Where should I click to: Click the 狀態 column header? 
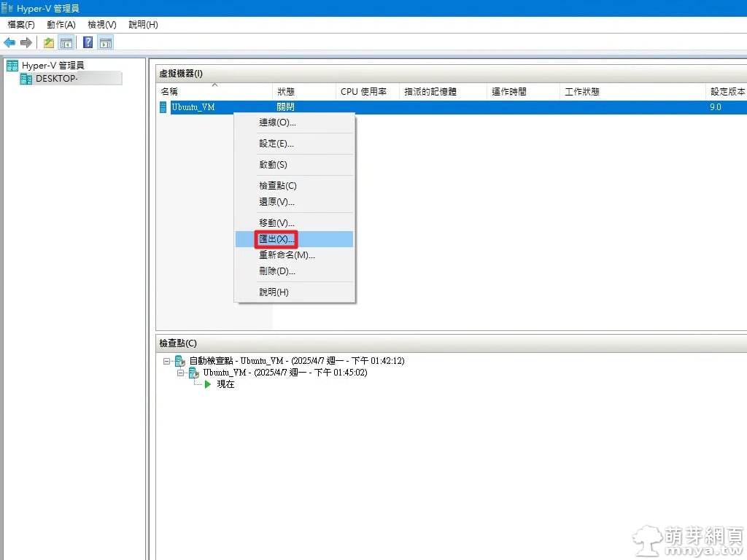point(285,92)
